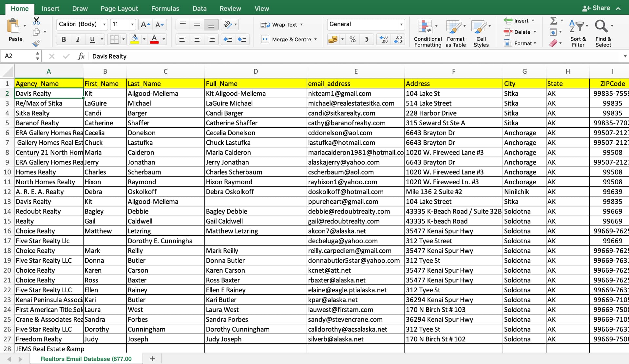The image size is (629, 364).
Task: Switch to the Review tab
Action: [x=230, y=9]
